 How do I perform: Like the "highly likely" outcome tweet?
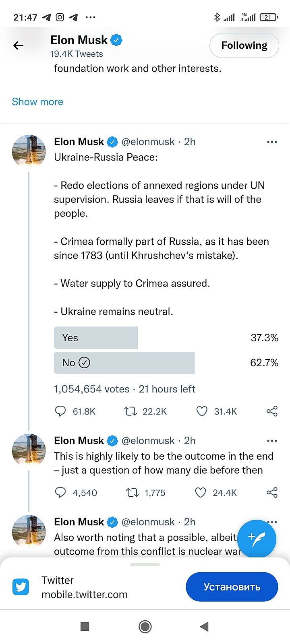tap(201, 493)
